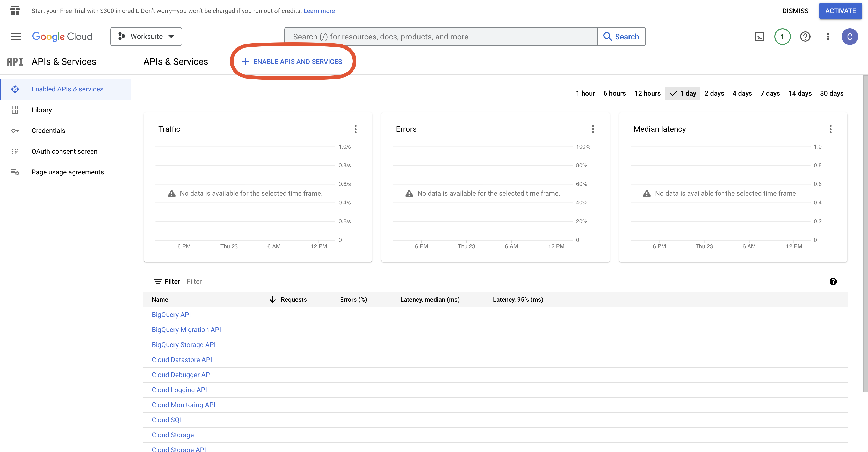Open Credentials in the sidebar
Viewport: 868px width, 452px height.
point(48,131)
